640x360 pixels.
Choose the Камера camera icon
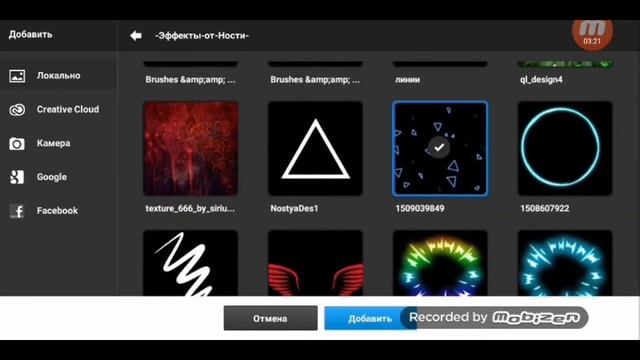17,144
